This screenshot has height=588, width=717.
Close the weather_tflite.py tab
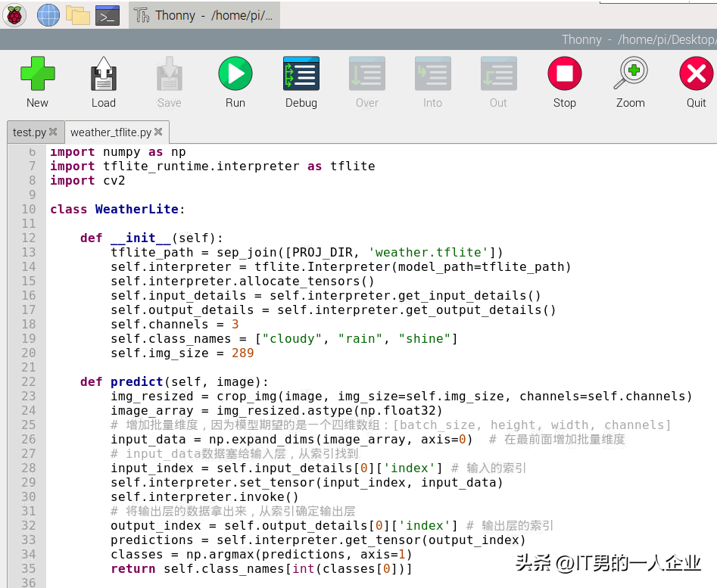coord(158,132)
